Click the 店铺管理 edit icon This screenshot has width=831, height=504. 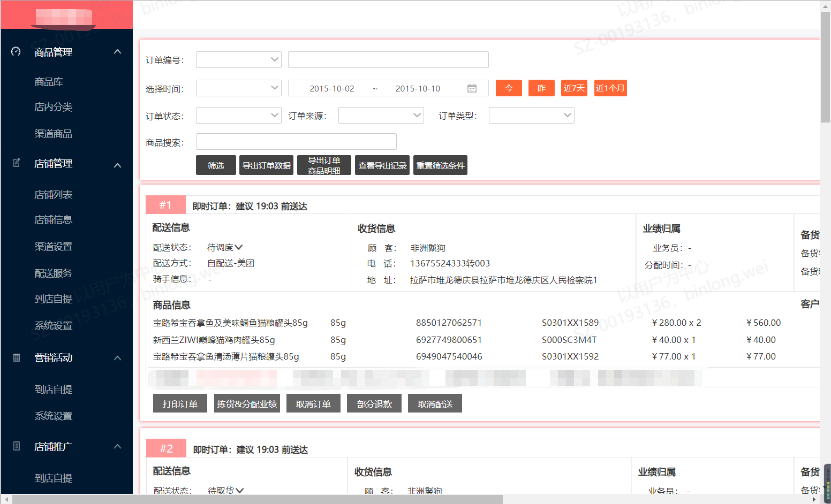coord(17,163)
